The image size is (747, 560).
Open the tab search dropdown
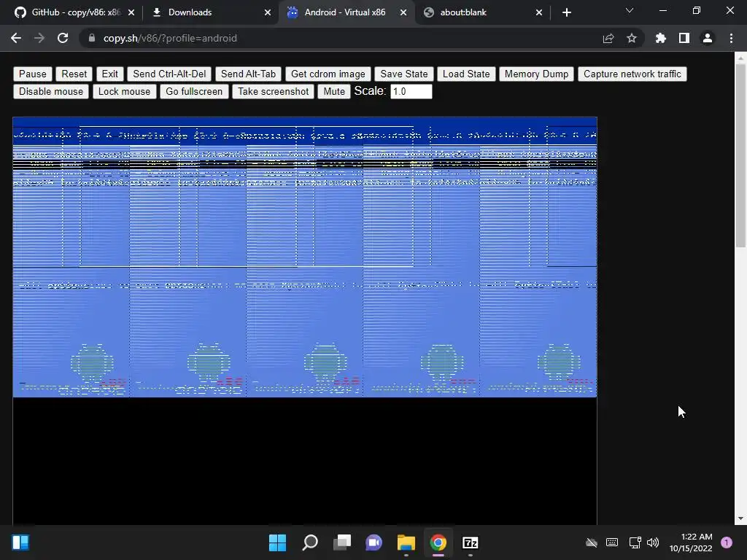[x=630, y=10]
